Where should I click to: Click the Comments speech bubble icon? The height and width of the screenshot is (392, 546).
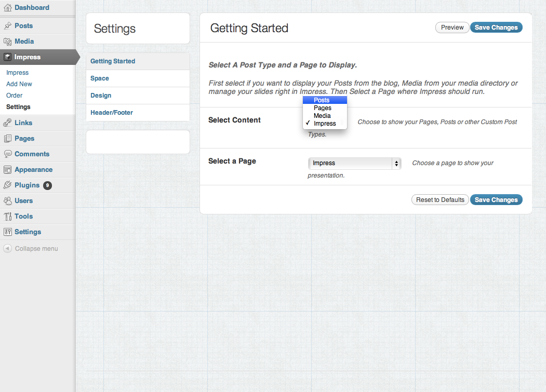click(x=7, y=154)
